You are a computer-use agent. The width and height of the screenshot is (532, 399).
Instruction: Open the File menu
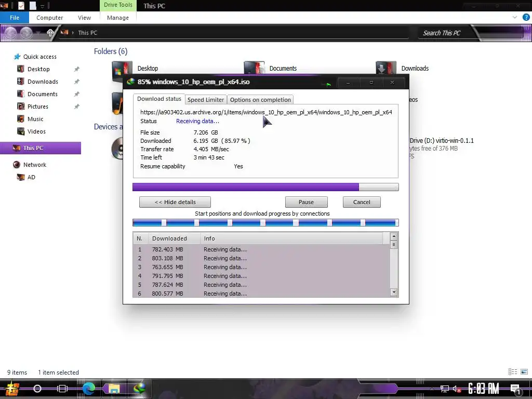[x=15, y=18]
